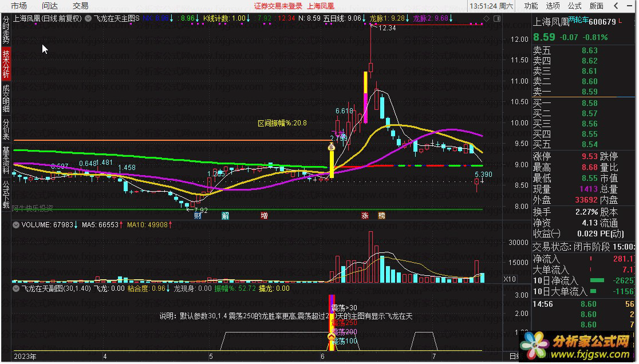639x364 pixels.
Task: Click the 飞龙在天主图S indicator name
Action: [x=117, y=18]
